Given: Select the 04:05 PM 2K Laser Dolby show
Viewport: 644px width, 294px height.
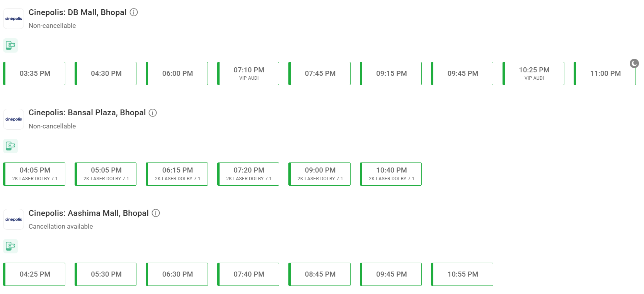Looking at the screenshot, I should tap(34, 174).
